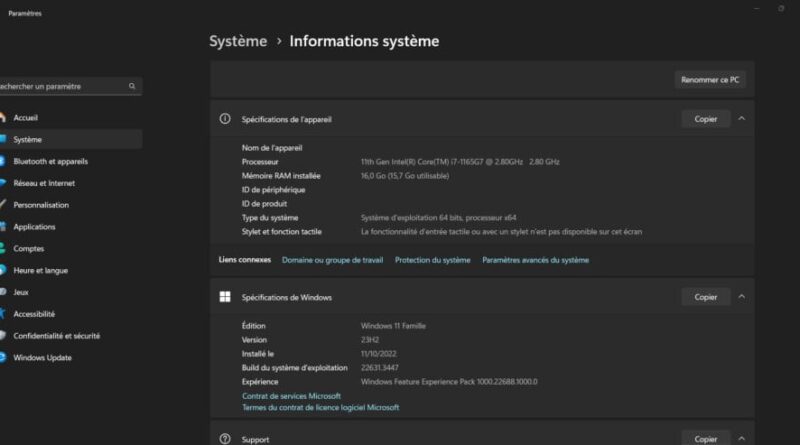Click the Nom de l'appareil label

272,148
